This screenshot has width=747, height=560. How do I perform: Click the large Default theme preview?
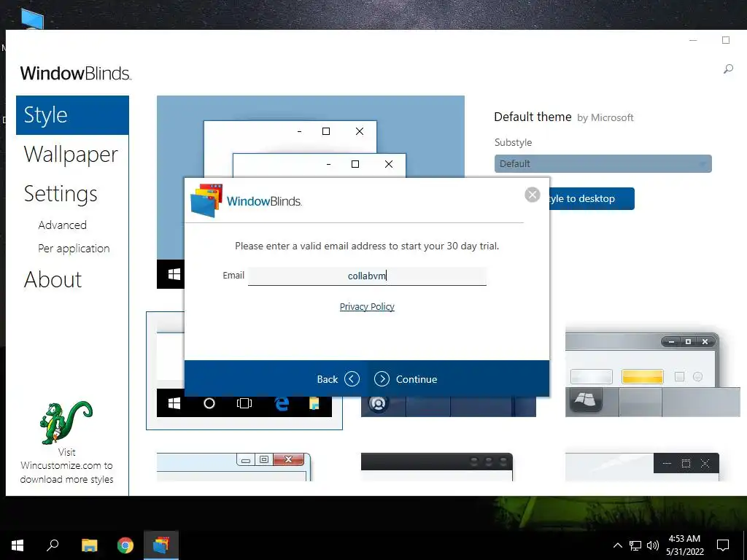click(311, 136)
